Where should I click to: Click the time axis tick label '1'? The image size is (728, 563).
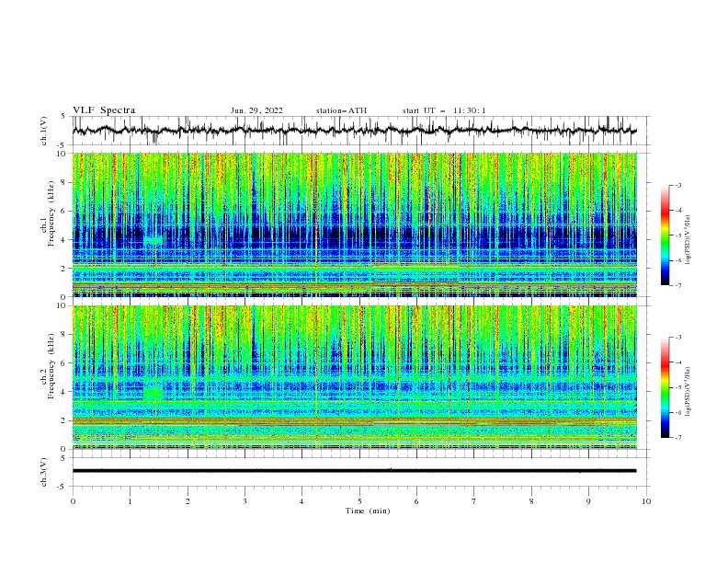point(130,501)
